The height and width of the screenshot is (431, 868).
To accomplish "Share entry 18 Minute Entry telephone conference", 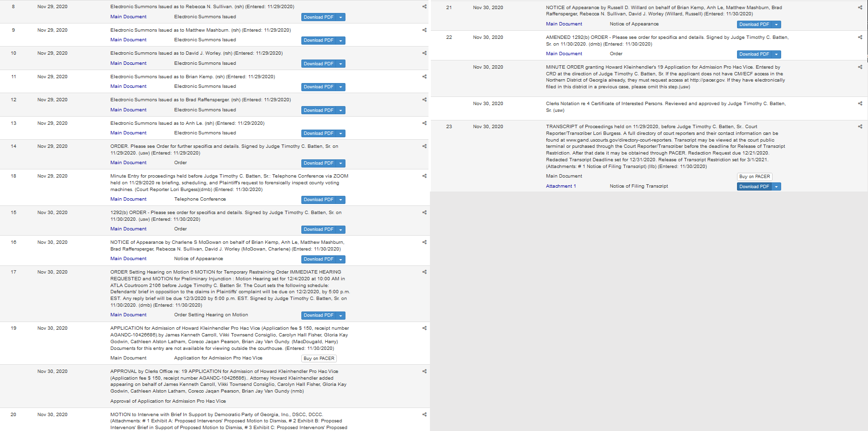I will [424, 176].
